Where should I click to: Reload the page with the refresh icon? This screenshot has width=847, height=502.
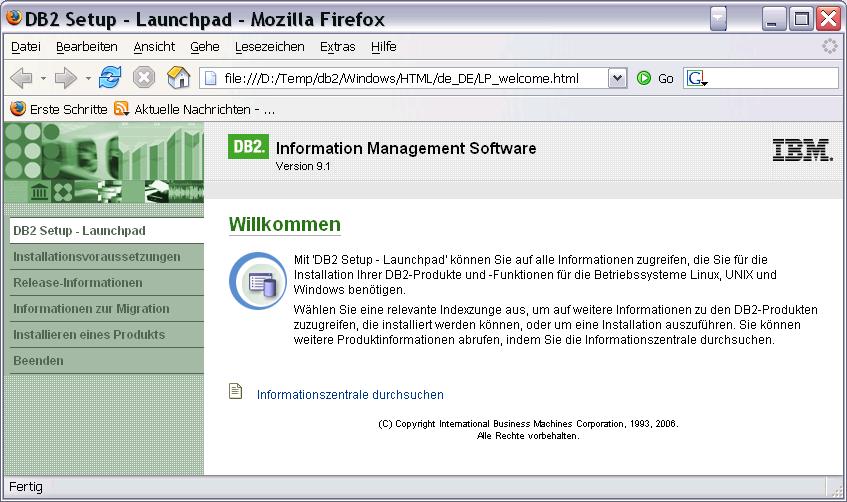(x=110, y=78)
